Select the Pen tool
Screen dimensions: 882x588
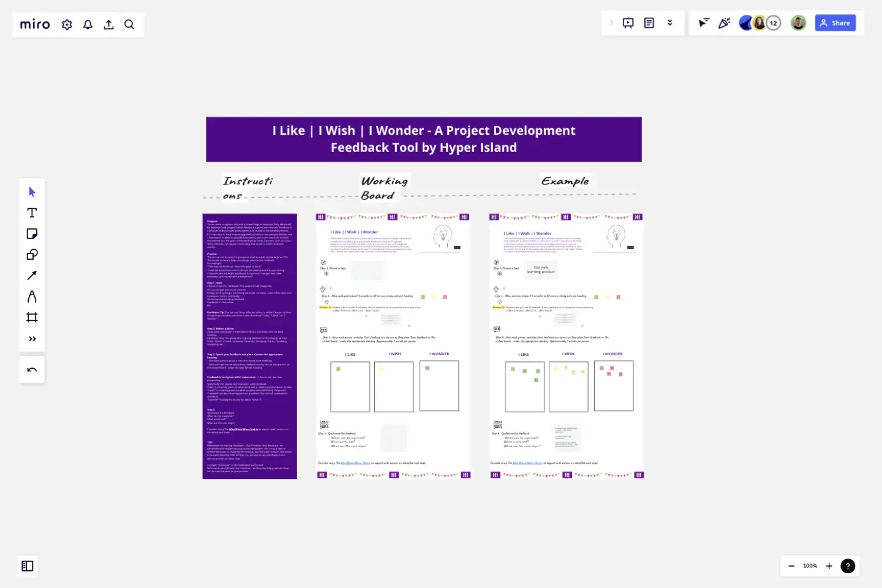click(32, 296)
